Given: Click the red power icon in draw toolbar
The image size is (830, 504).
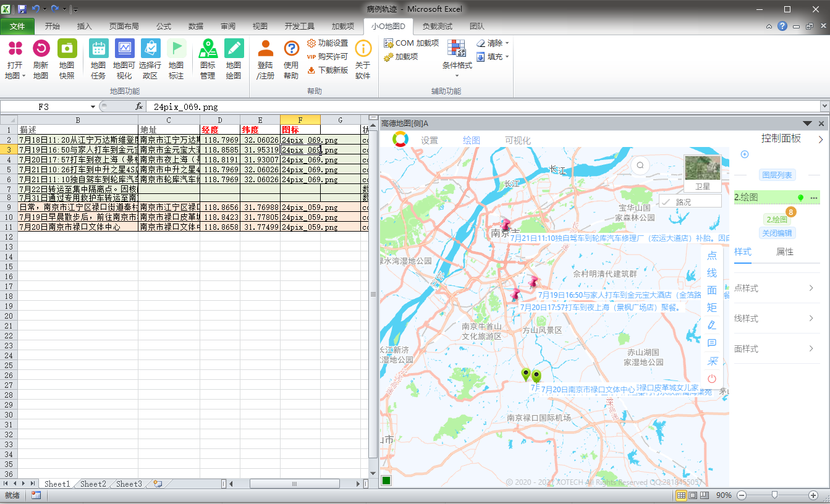Looking at the screenshot, I should click(x=712, y=379).
